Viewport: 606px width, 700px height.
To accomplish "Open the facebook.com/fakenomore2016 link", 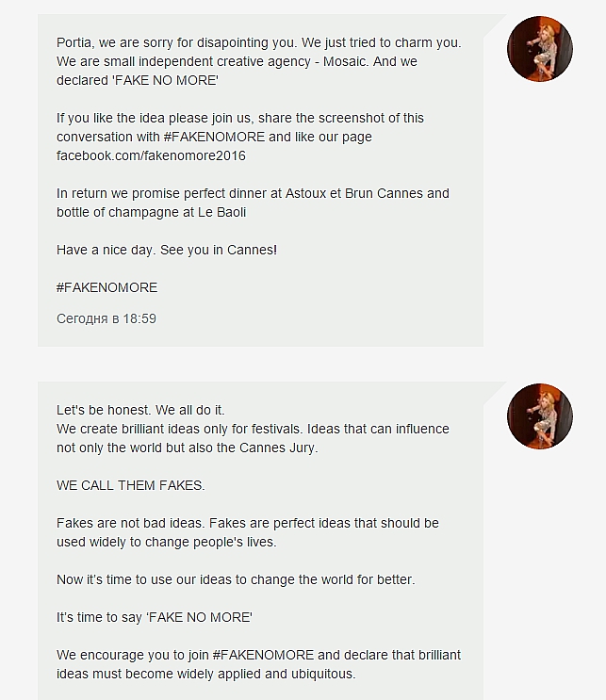I will pyautogui.click(x=151, y=155).
